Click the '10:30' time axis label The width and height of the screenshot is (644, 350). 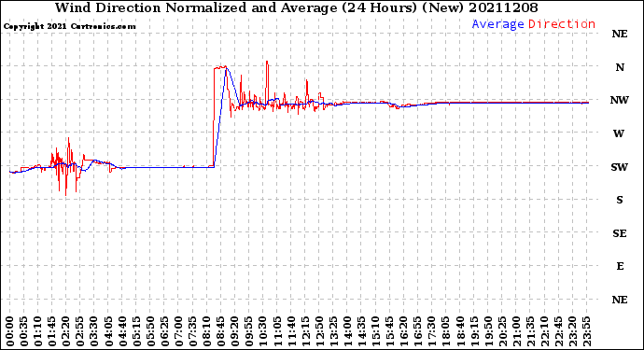tap(263, 331)
